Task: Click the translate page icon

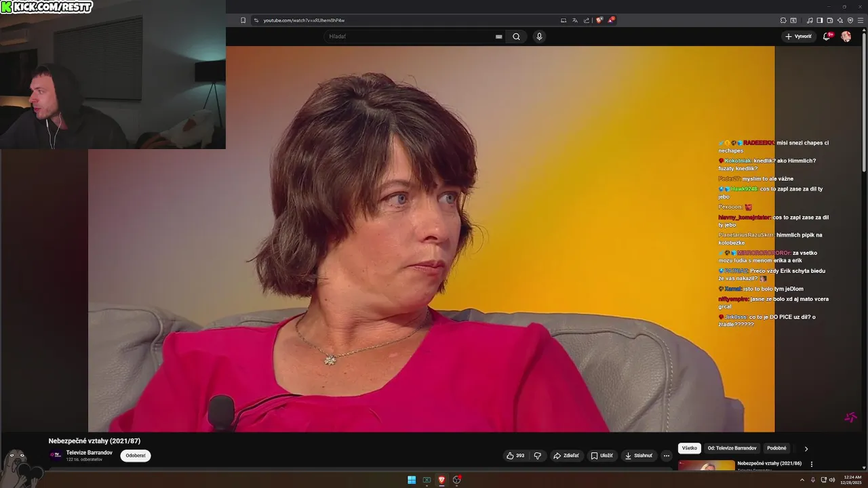Action: [x=575, y=20]
